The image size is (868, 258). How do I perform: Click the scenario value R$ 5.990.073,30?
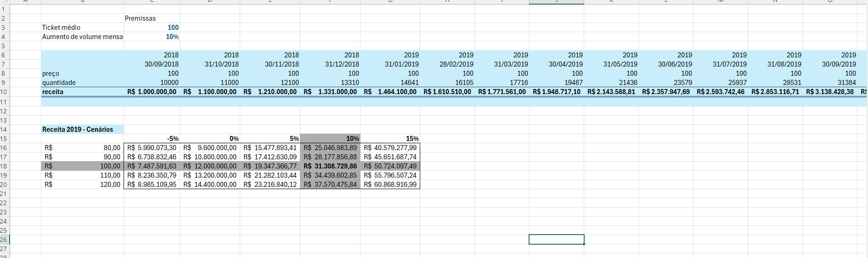pyautogui.click(x=152, y=148)
